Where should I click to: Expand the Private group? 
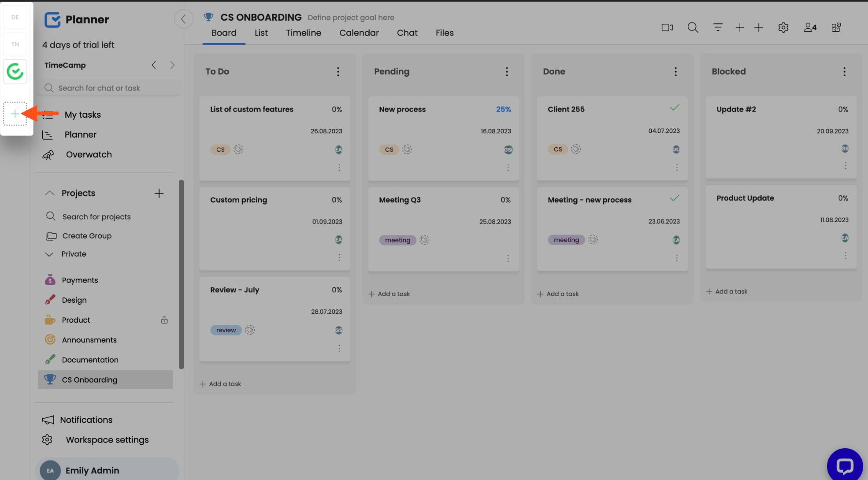click(x=49, y=254)
